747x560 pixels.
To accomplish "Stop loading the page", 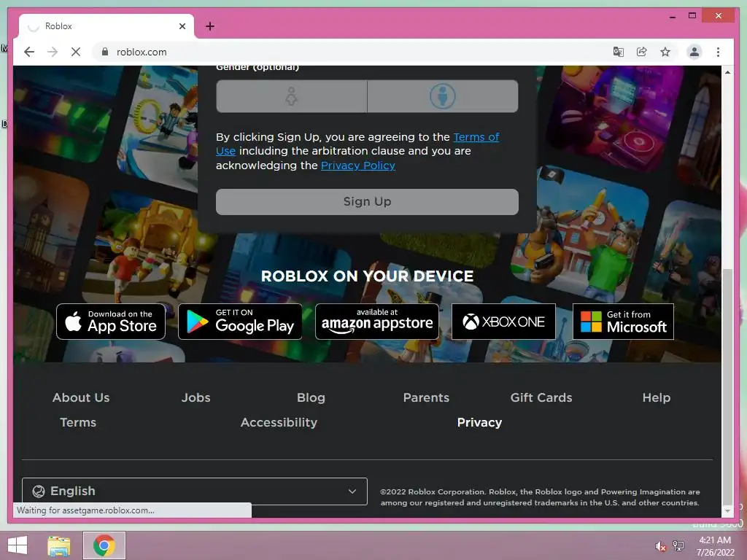I will (x=76, y=52).
